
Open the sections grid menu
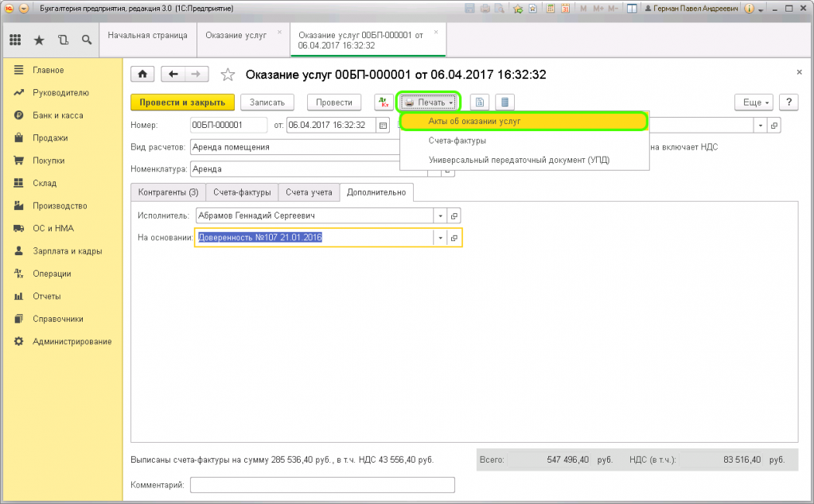15,40
